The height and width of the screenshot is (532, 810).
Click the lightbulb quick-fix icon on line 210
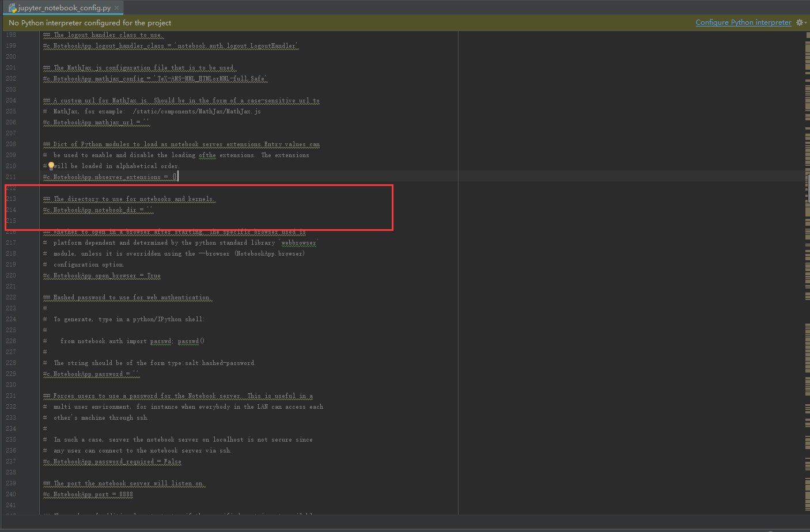pos(51,166)
